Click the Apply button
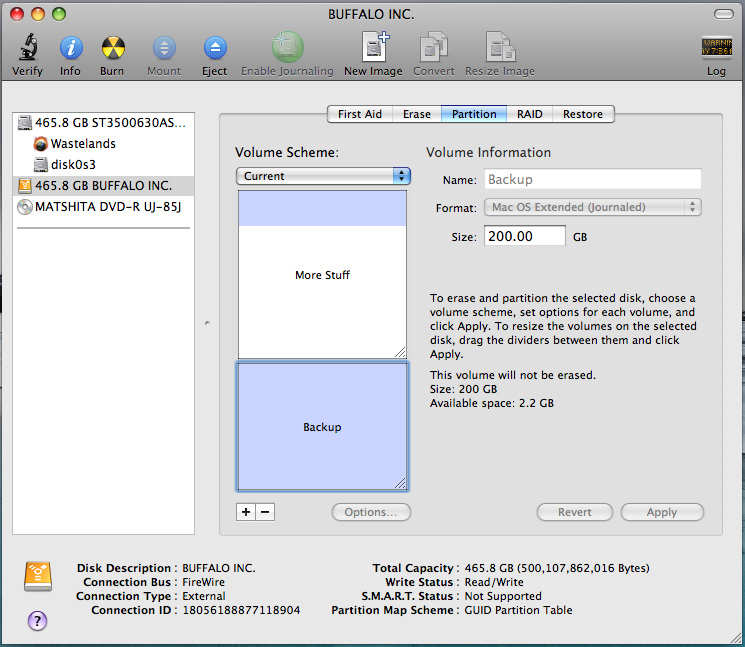 point(661,512)
